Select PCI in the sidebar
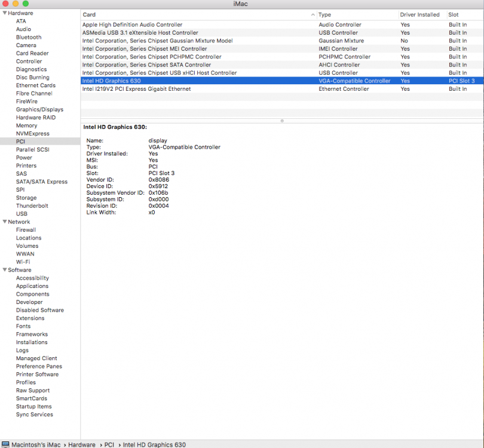Viewport: 484px width, 448px height. (x=20, y=142)
